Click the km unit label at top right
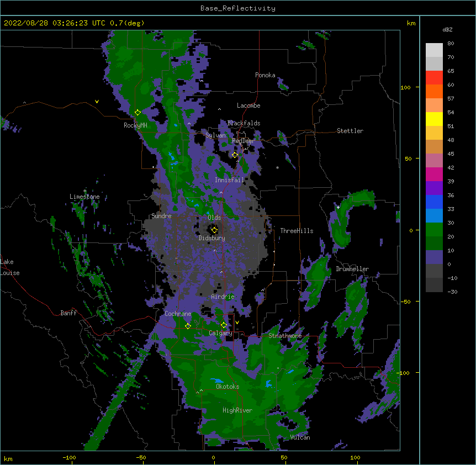Image resolution: width=476 pixels, height=465 pixels. [x=411, y=23]
